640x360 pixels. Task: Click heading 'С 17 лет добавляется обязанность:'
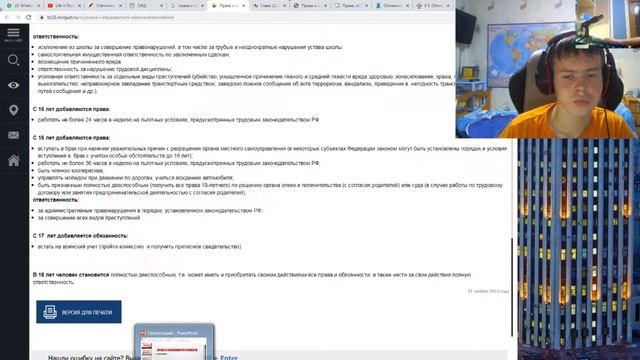(x=80, y=236)
